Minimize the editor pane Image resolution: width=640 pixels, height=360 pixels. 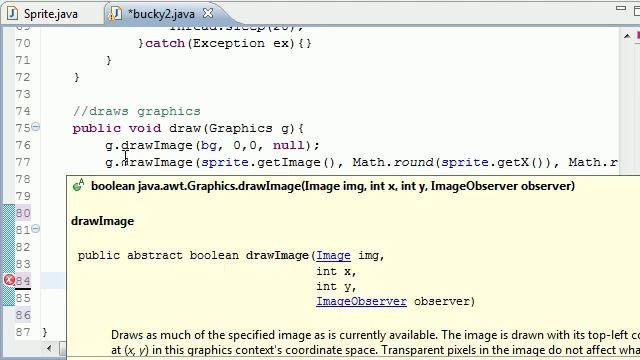tap(621, 8)
